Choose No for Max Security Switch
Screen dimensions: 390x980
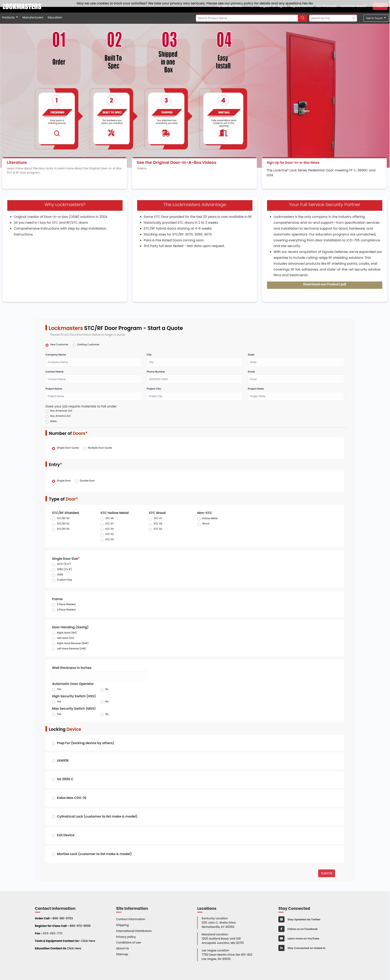coord(102,715)
